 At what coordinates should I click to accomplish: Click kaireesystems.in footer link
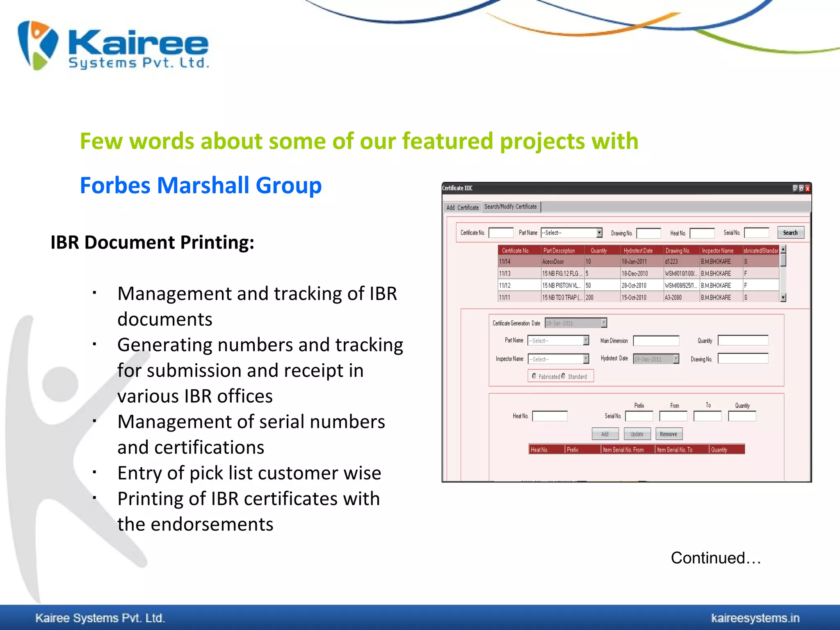click(755, 618)
